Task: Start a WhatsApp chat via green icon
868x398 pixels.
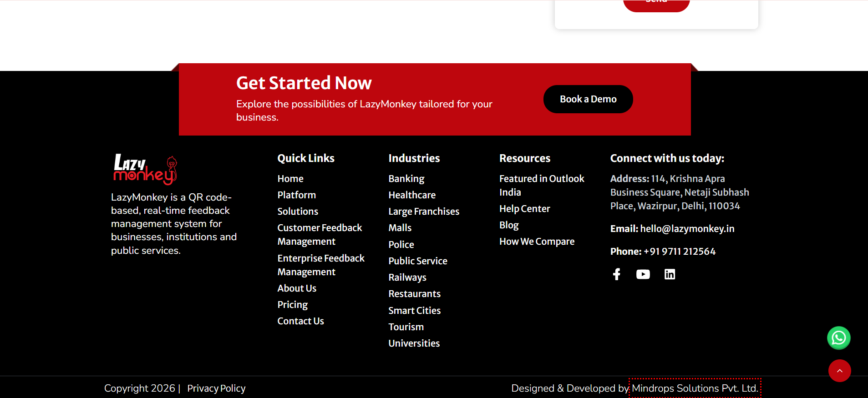Action: click(x=839, y=338)
